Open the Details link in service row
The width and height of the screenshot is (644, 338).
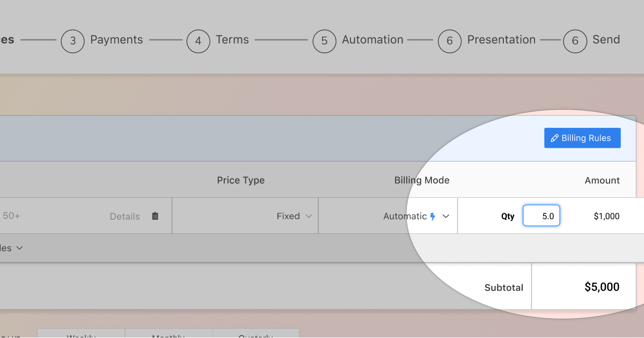pos(125,217)
